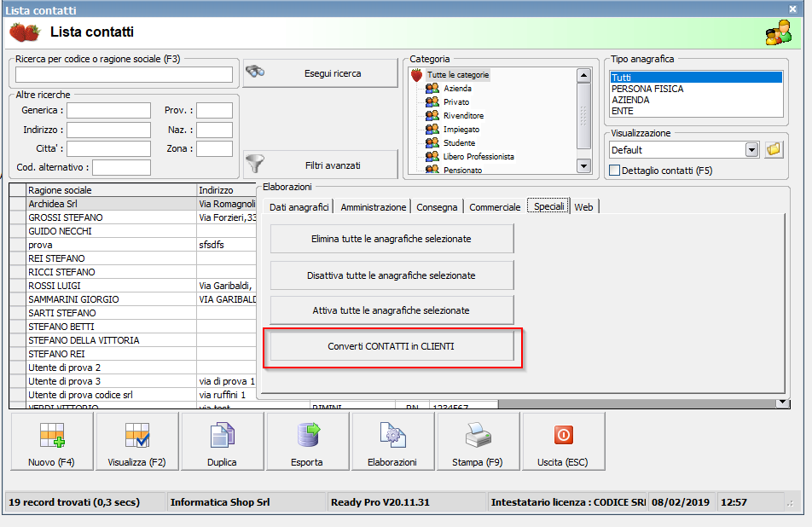Click Disattiva tutte le anagrafiche selezionate
Viewport: 812px width, 527px height.
(391, 275)
